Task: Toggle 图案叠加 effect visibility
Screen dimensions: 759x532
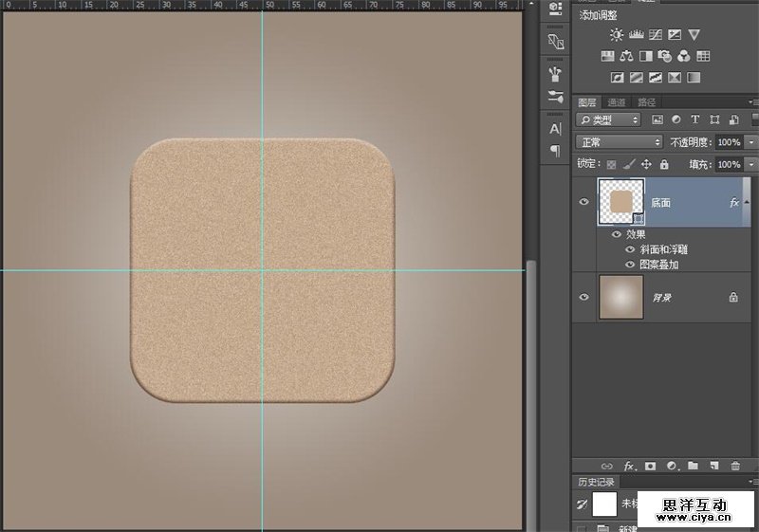Action: (630, 265)
